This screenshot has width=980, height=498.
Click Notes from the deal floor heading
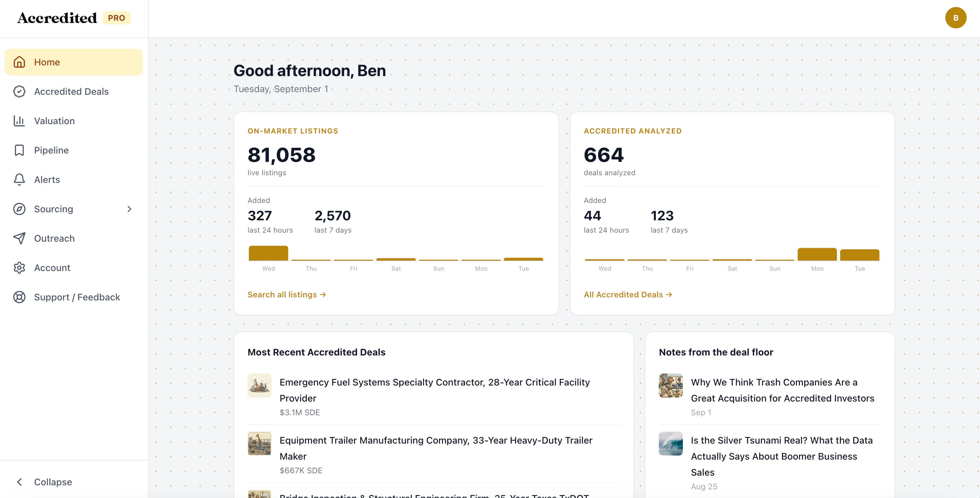pos(716,352)
